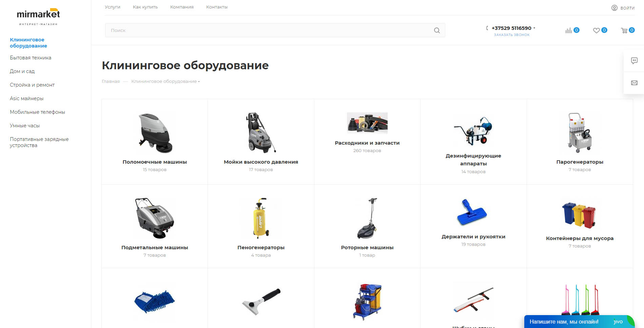The height and width of the screenshot is (328, 644).
Task: Select Портативные зарядные устройства category
Action: pos(39,142)
